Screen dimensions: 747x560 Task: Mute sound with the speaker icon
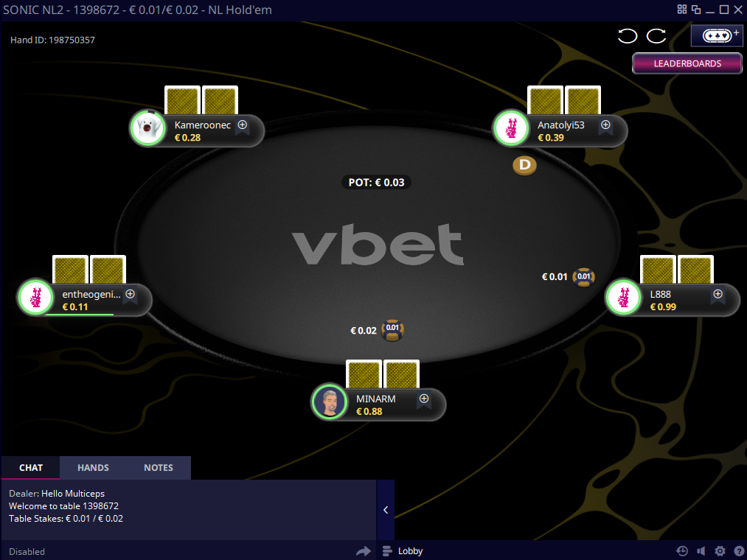coord(701,551)
